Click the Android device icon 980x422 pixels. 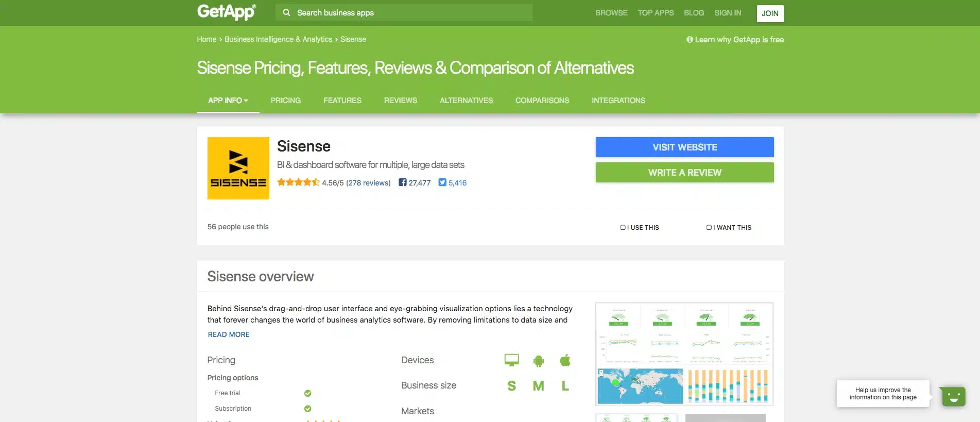[538, 360]
